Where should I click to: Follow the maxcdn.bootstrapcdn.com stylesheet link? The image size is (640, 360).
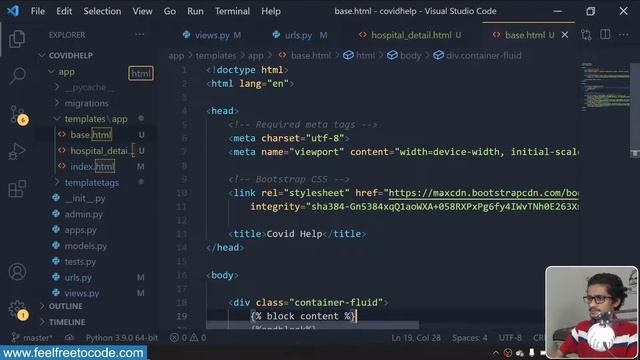coord(483,193)
